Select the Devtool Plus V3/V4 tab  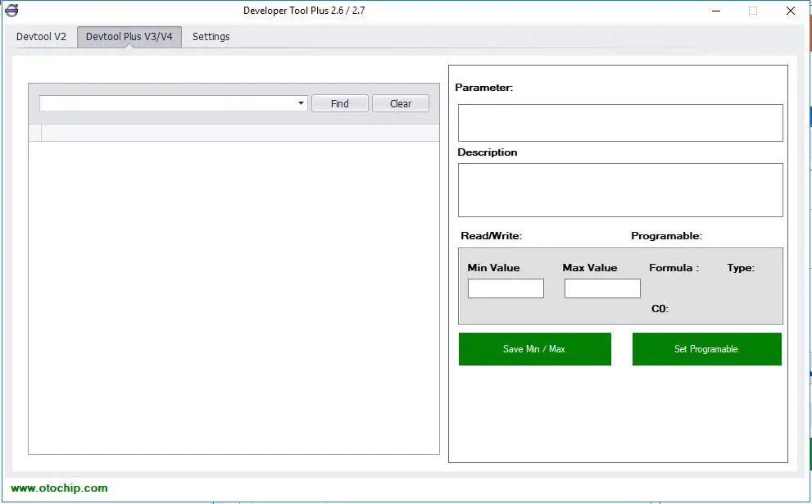point(129,37)
